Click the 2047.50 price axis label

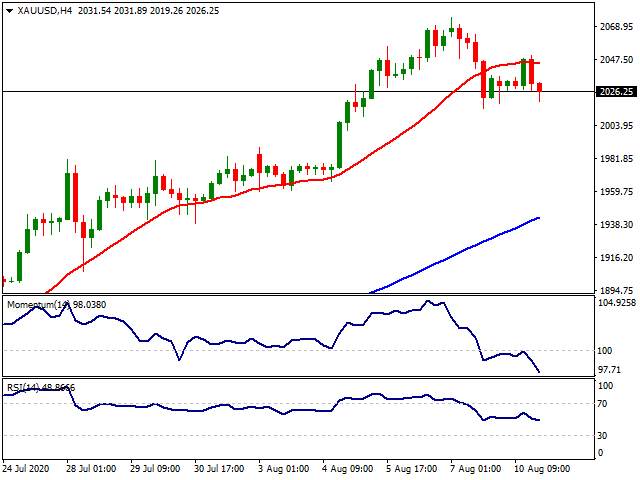click(616, 60)
